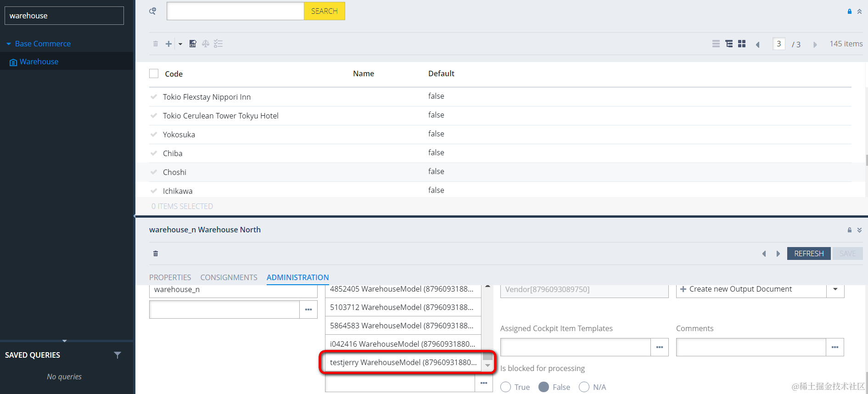Image resolution: width=868 pixels, height=394 pixels.
Task: Click the warehouse list scrollbar down arrow
Action: click(487, 366)
